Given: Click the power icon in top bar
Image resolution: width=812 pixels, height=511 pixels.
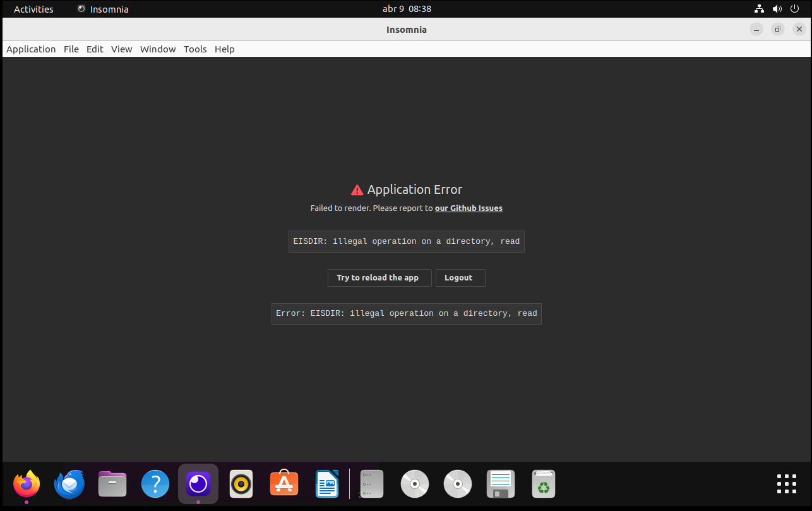Looking at the screenshot, I should click(x=795, y=9).
